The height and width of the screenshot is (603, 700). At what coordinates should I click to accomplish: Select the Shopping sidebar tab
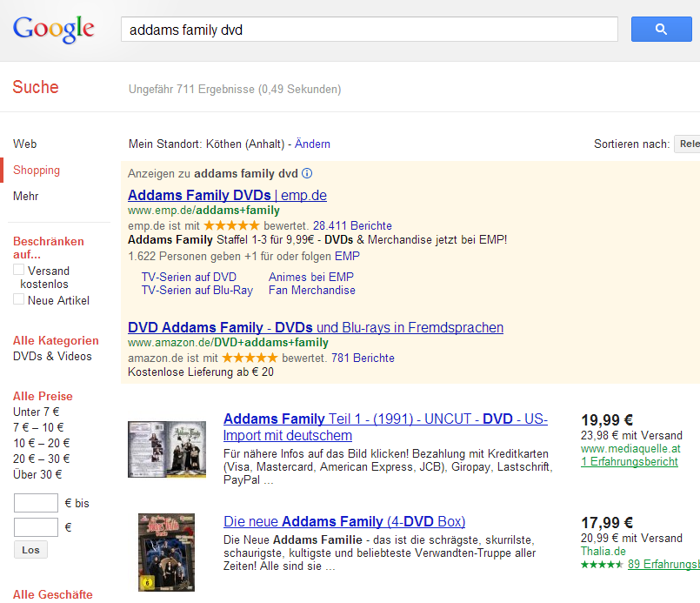(x=37, y=171)
